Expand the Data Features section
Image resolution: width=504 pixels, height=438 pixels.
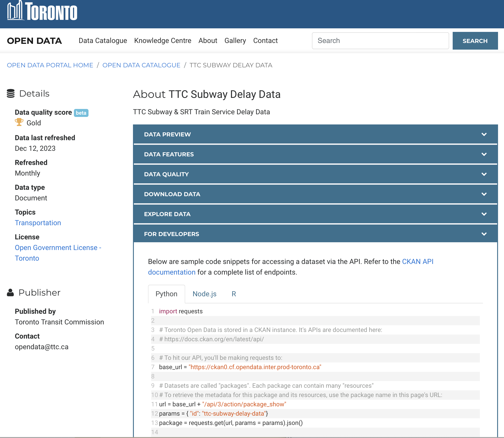[x=315, y=154]
